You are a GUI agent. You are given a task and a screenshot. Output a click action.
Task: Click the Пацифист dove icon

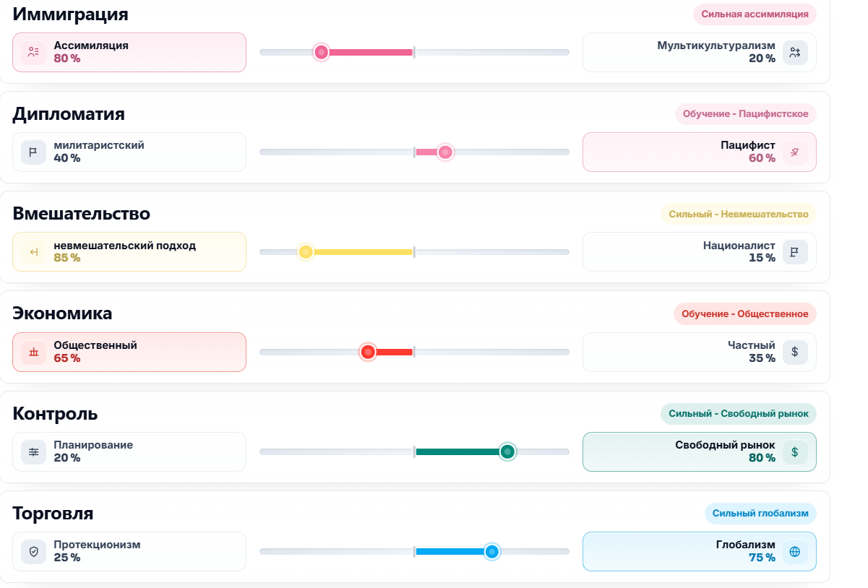(795, 152)
